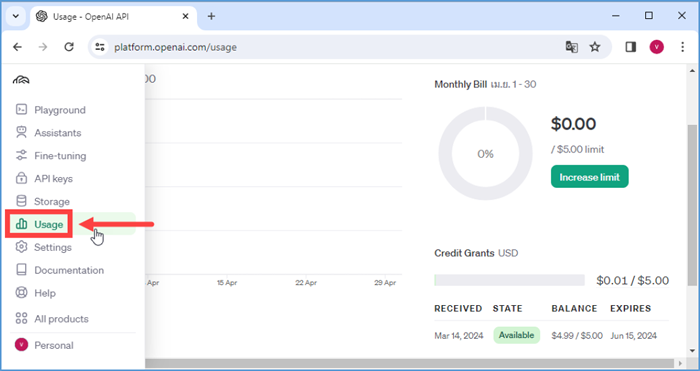Select the Usage bar chart icon

(21, 224)
